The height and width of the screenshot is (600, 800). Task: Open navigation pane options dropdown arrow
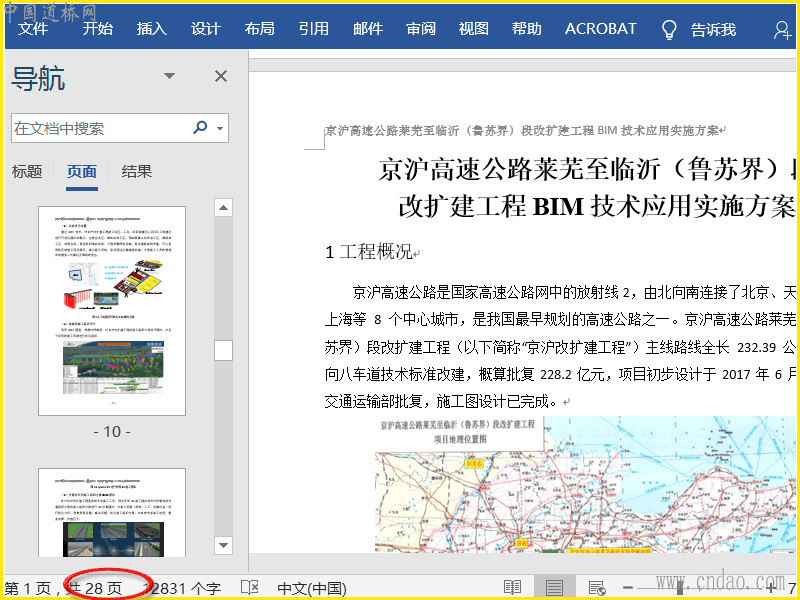pyautogui.click(x=169, y=76)
